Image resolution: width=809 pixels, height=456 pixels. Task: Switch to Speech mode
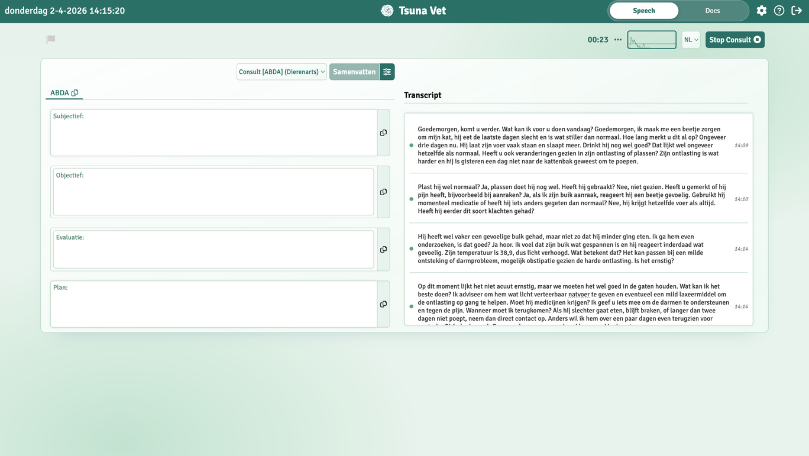pos(644,11)
